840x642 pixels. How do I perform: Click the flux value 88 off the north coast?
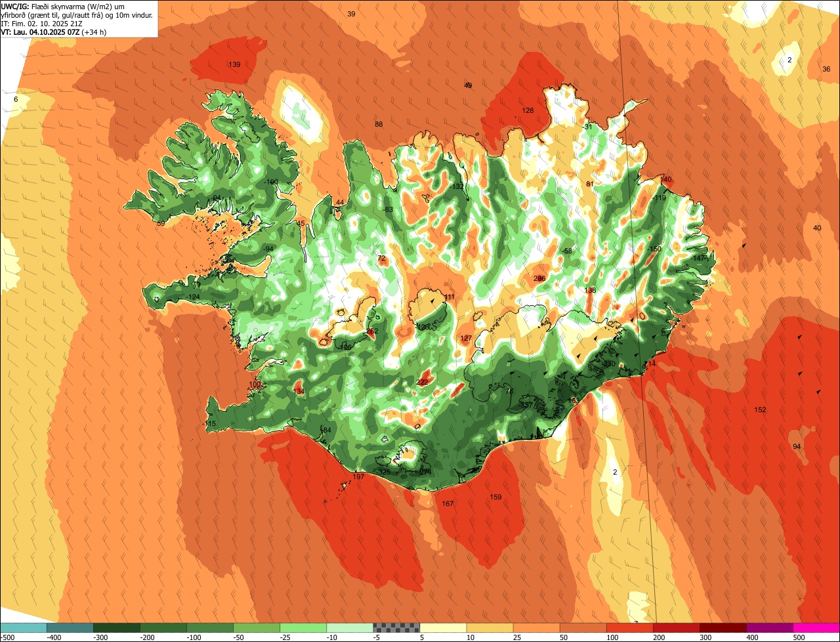click(x=379, y=125)
